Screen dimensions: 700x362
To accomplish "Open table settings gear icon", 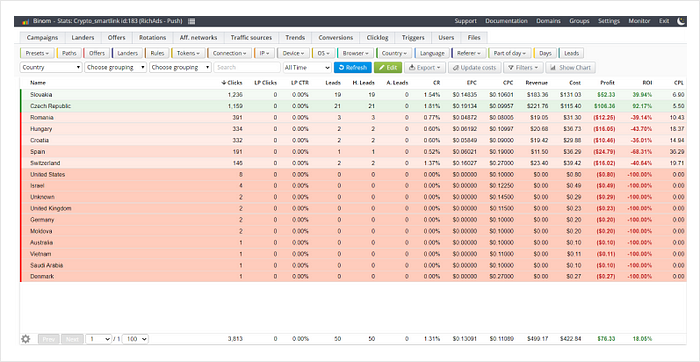I will [25, 339].
